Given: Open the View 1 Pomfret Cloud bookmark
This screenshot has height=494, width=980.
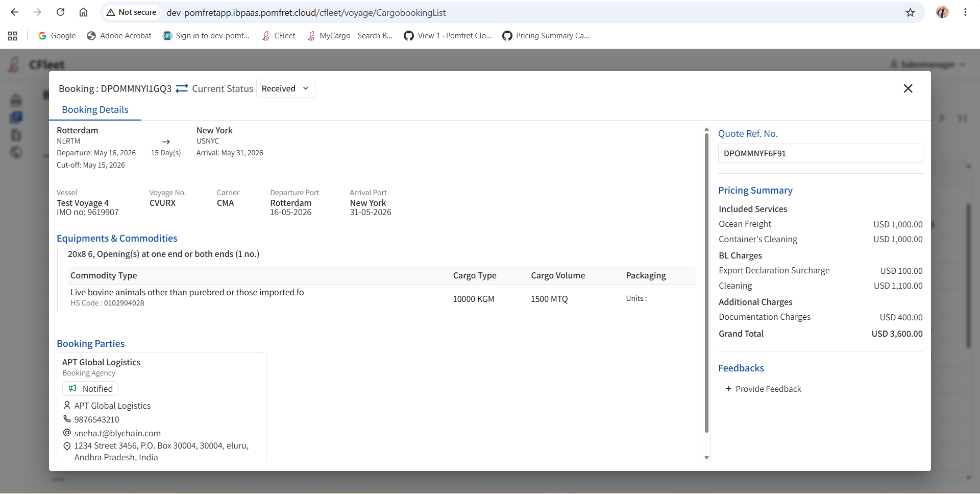Looking at the screenshot, I should pos(448,36).
